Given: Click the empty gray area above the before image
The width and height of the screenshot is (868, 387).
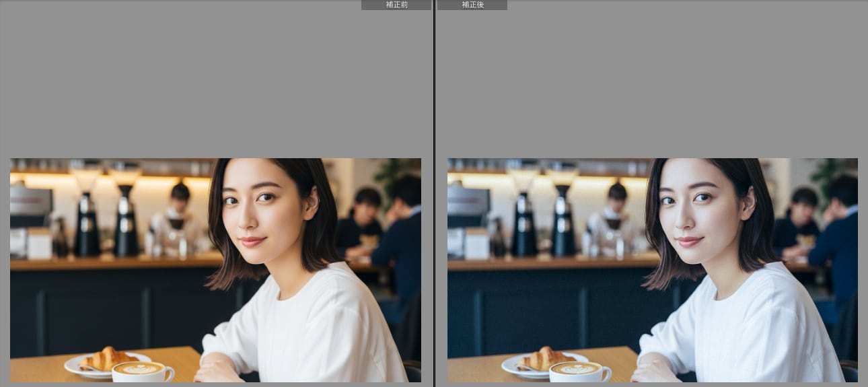Looking at the screenshot, I should coord(215,81).
